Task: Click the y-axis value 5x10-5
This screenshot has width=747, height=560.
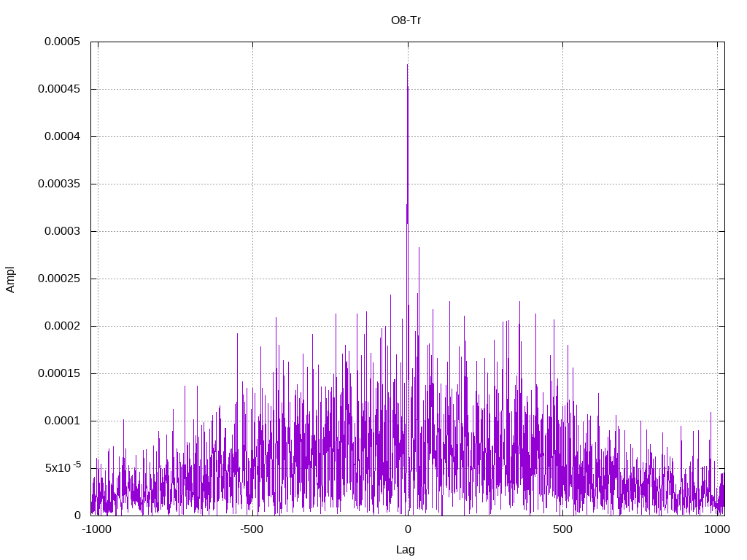Action: pos(63,467)
